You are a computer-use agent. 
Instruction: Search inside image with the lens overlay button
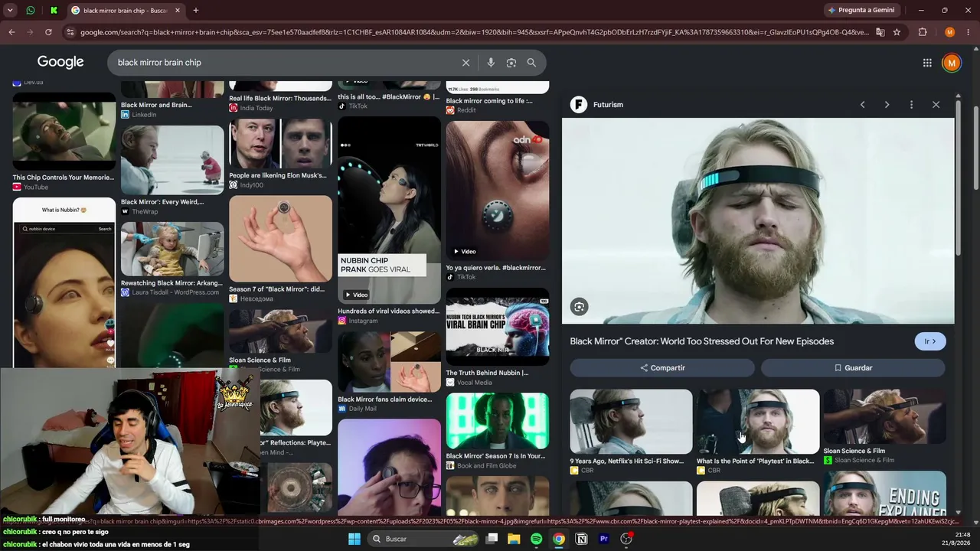pyautogui.click(x=580, y=307)
